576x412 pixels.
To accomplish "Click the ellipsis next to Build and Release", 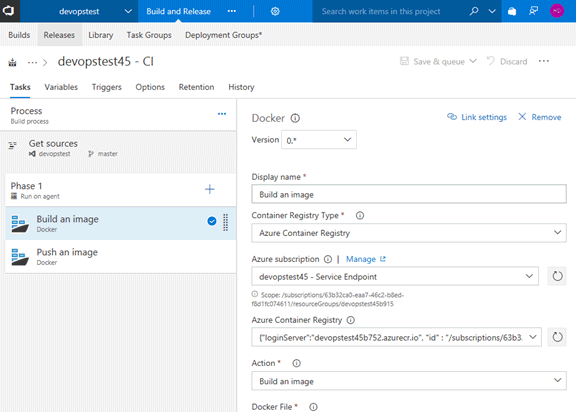I will (232, 11).
